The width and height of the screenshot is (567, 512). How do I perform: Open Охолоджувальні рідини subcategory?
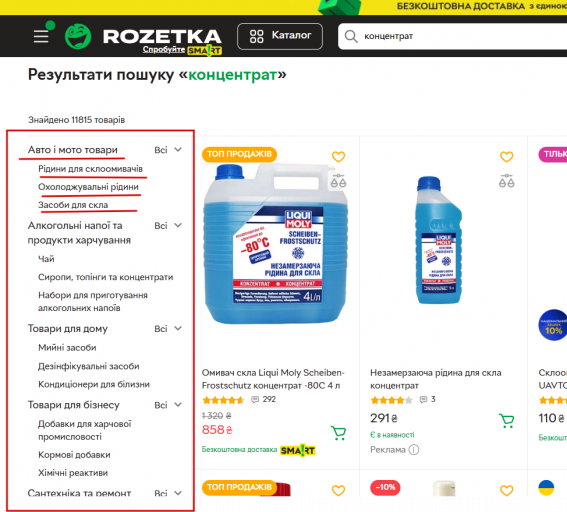[88, 187]
